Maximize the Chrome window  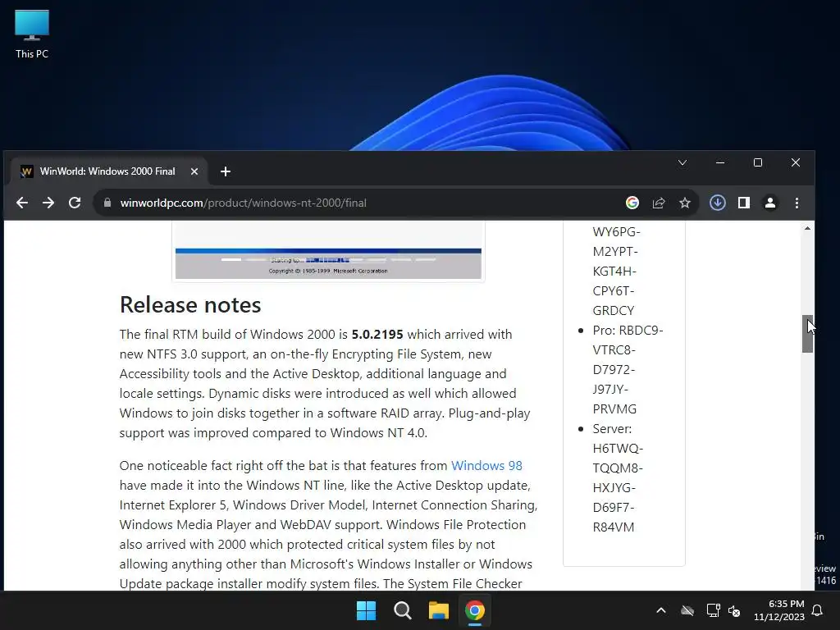(757, 162)
